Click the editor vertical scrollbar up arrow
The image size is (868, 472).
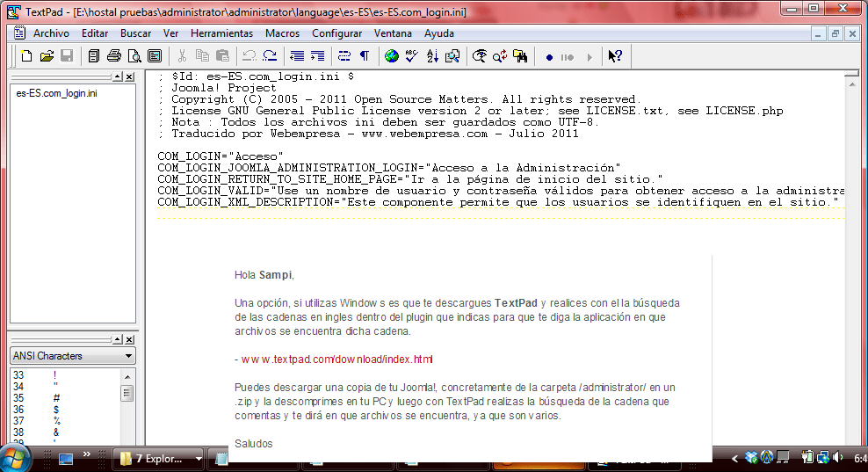click(x=852, y=84)
